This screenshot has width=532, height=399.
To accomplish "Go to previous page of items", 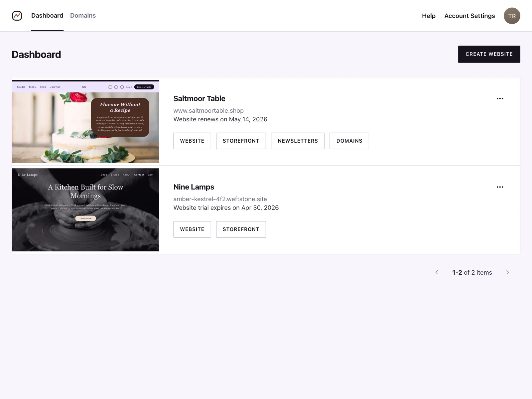I will click(x=437, y=272).
